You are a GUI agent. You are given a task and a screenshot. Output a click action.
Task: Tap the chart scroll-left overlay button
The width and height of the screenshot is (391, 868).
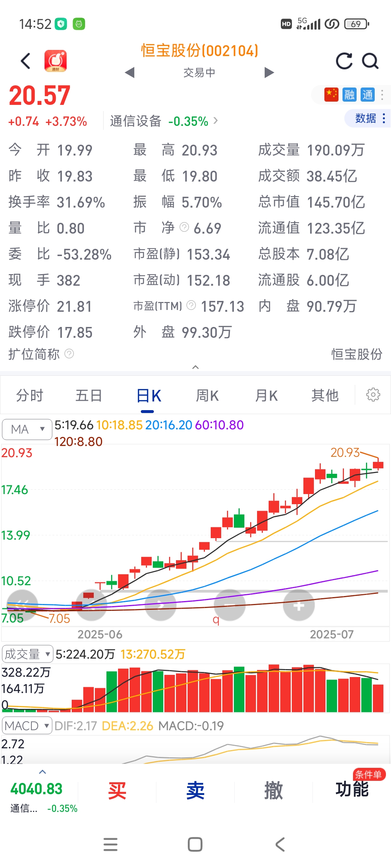pyautogui.click(x=91, y=605)
